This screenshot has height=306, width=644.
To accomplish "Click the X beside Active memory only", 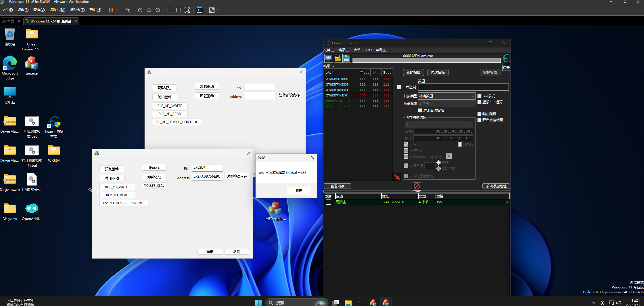I will click(x=449, y=156).
